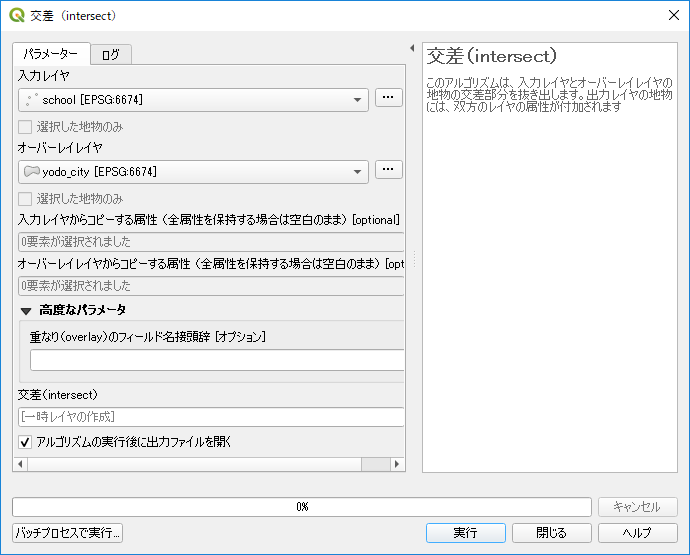The width and height of the screenshot is (690, 555).
Task: Switch to the パラメーター tab
Action: [51, 54]
